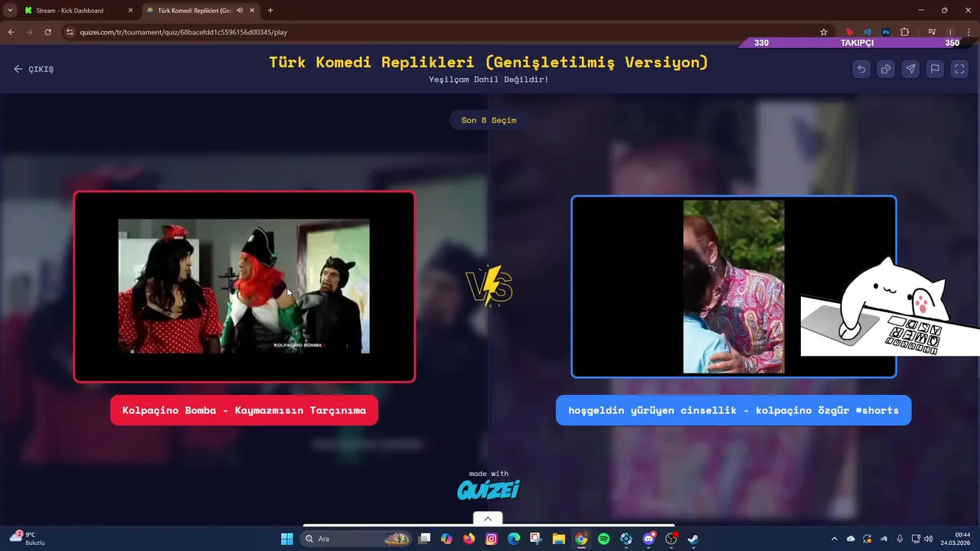Open Task View on taskbar
This screenshot has width=980, height=551.
425,539
